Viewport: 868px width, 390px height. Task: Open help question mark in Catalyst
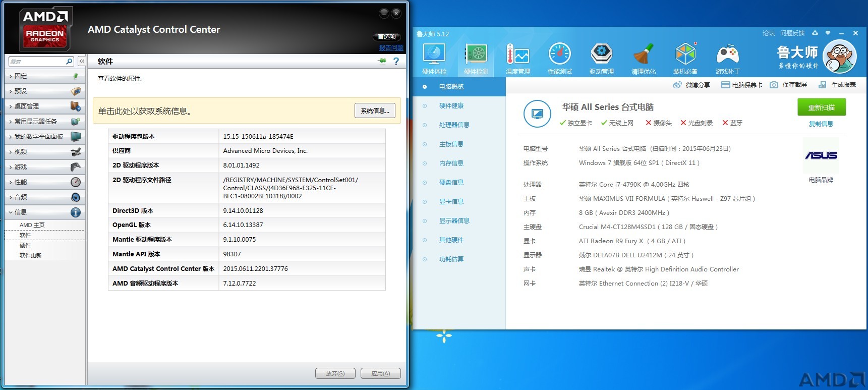tap(396, 61)
